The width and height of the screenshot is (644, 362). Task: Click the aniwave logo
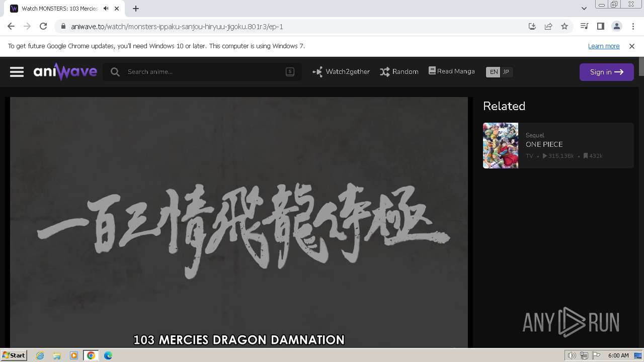pyautogui.click(x=65, y=72)
